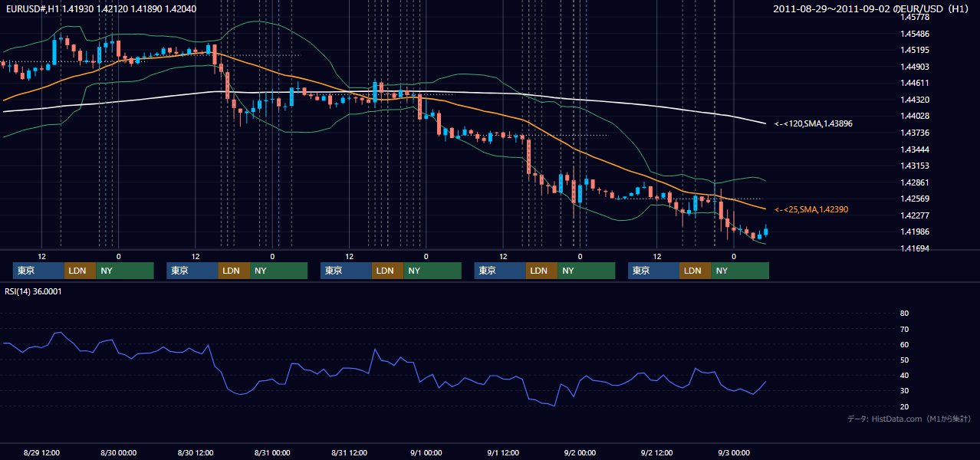The width and height of the screenshot is (980, 460).
Task: Click the 8/29 12:00 time axis label
Action: coord(41,453)
